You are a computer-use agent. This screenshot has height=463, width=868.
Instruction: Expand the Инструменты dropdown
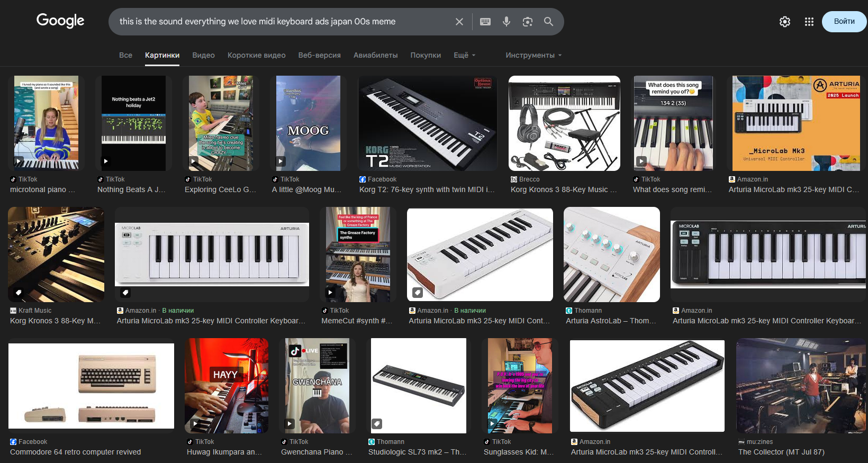pyautogui.click(x=534, y=55)
